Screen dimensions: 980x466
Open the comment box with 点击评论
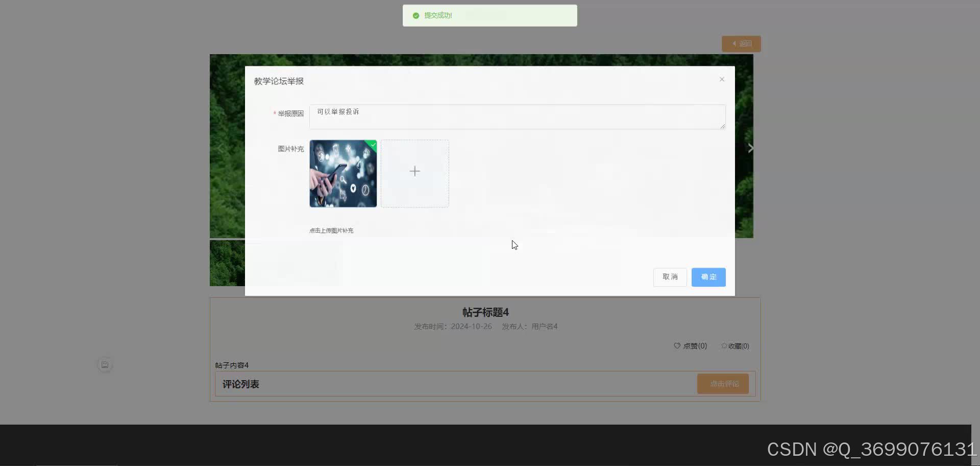point(723,384)
